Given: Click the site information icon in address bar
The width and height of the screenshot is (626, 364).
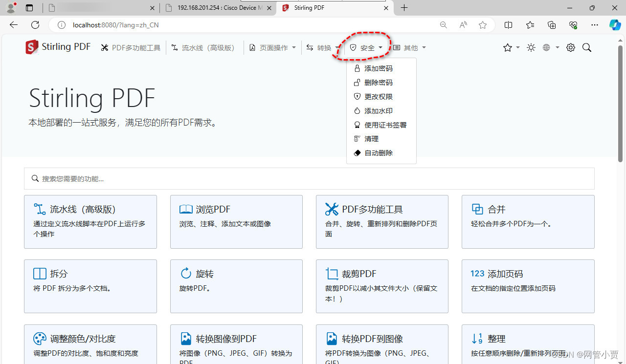Looking at the screenshot, I should (x=62, y=25).
